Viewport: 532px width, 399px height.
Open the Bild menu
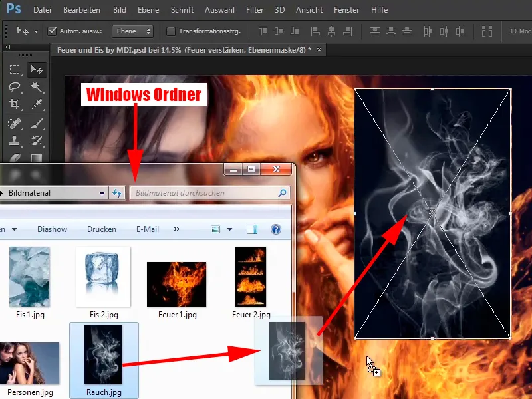[120, 10]
